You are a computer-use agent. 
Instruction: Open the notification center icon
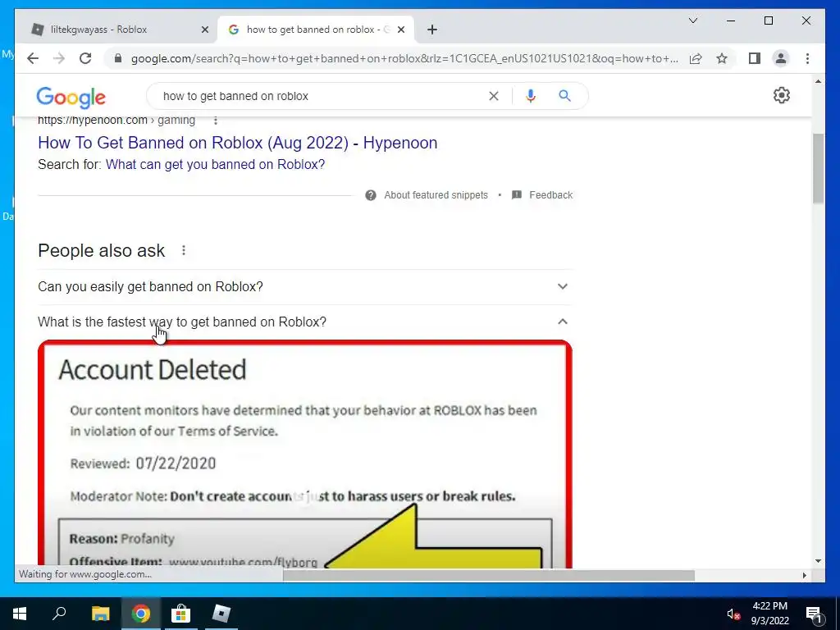[x=815, y=614]
